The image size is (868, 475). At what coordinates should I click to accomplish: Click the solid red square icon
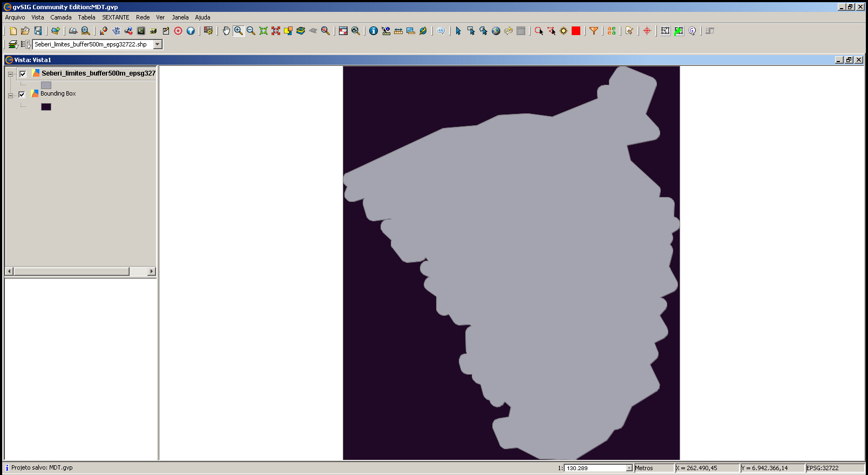coord(576,31)
